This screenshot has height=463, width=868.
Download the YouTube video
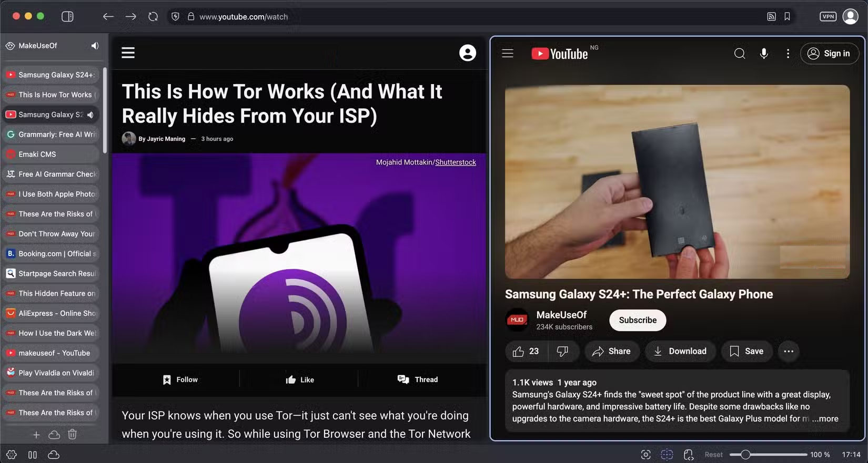tap(680, 351)
